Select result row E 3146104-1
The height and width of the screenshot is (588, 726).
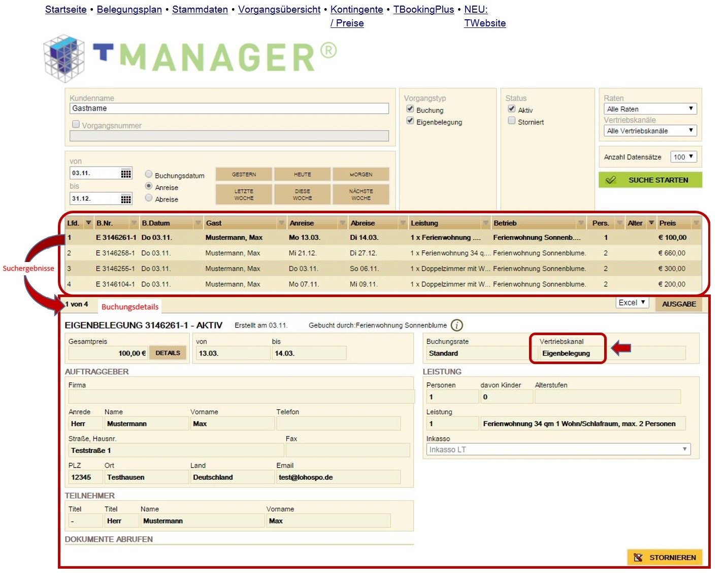(383, 284)
